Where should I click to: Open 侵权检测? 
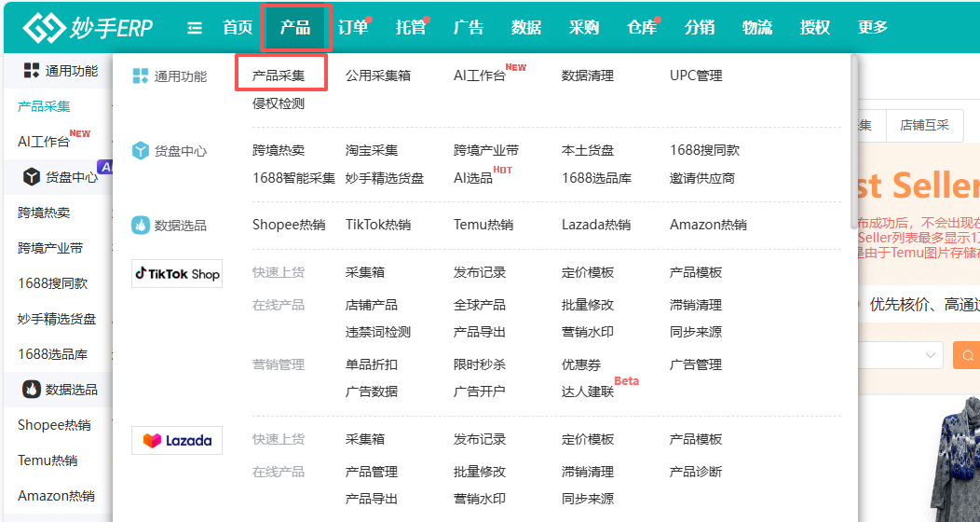coord(279,103)
